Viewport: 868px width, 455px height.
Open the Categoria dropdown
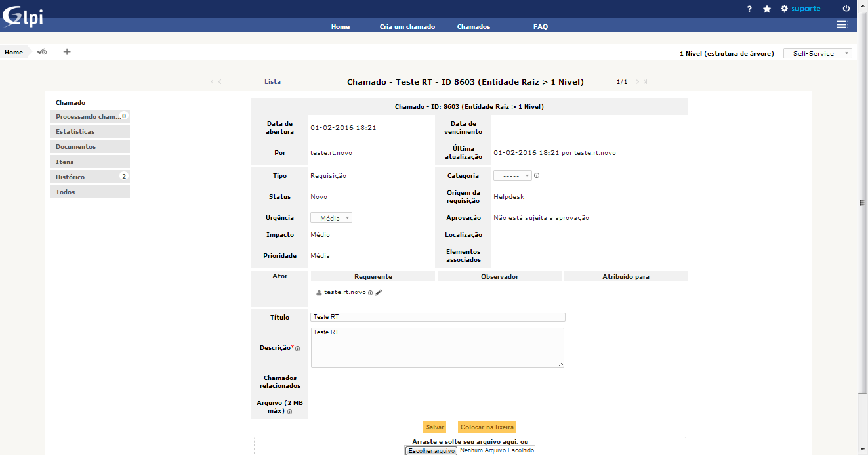click(512, 176)
